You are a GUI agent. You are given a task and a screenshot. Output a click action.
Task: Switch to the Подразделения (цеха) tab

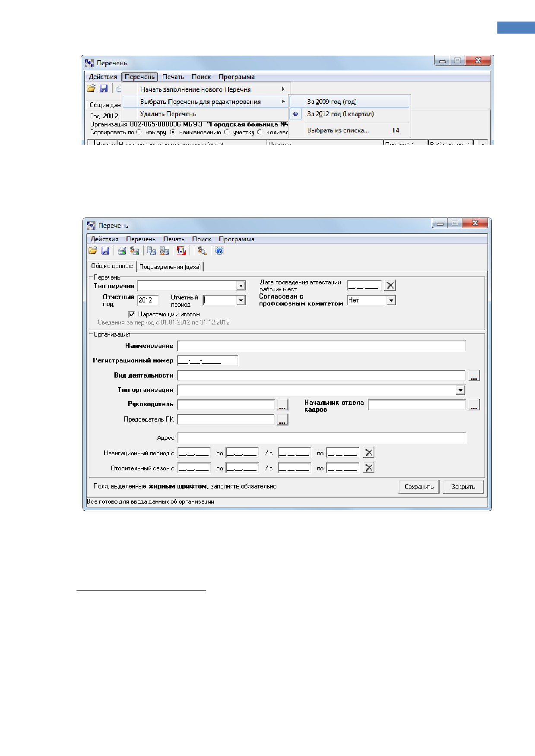[x=170, y=267]
